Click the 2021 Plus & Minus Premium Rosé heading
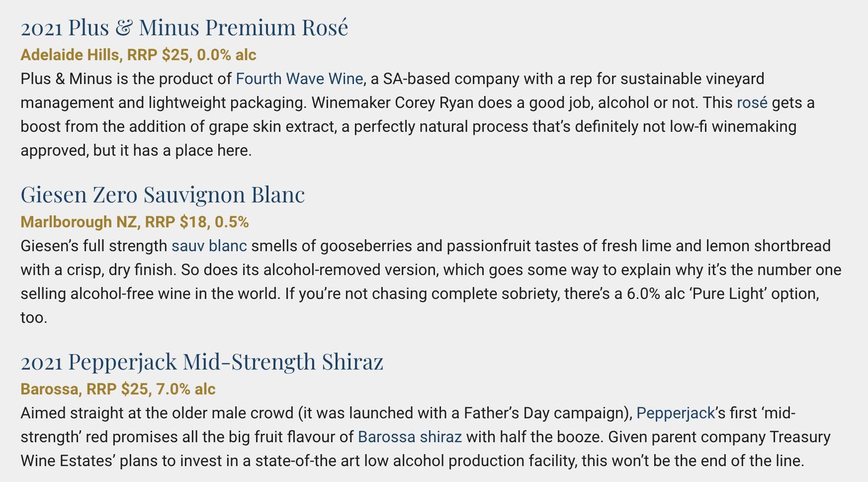The width and height of the screenshot is (868, 482). point(184,27)
